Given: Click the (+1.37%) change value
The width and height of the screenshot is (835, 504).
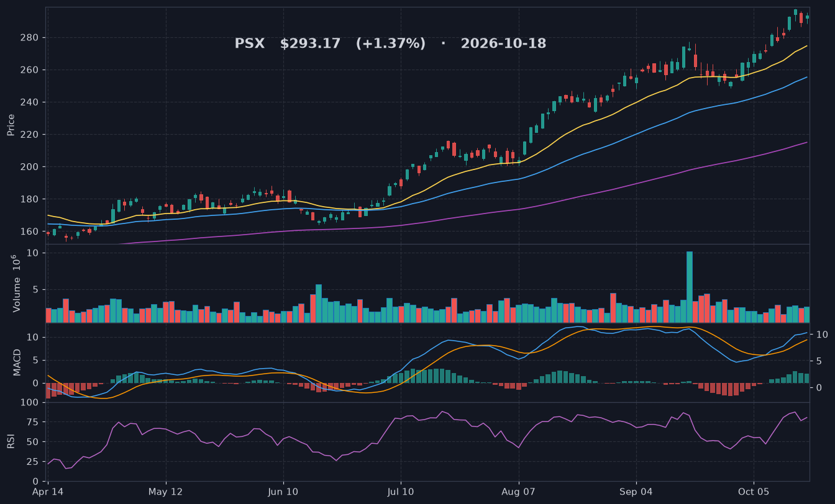Looking at the screenshot, I should tap(391, 44).
